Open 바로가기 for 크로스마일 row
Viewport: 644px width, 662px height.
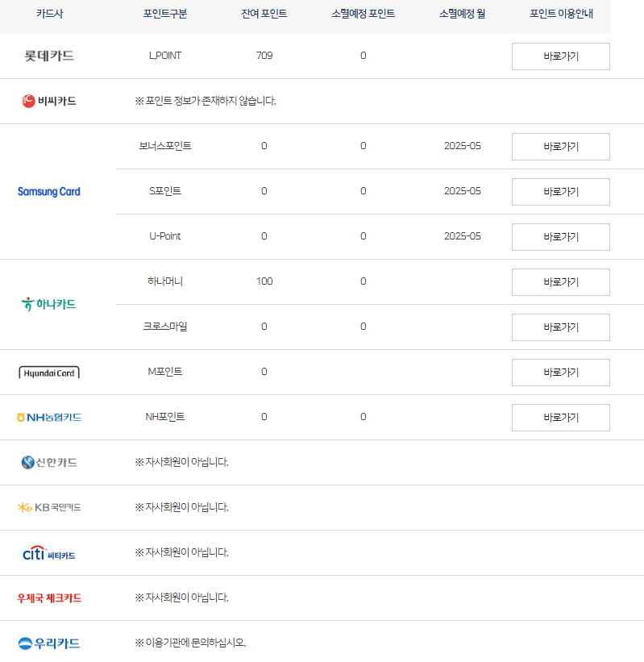pyautogui.click(x=560, y=327)
